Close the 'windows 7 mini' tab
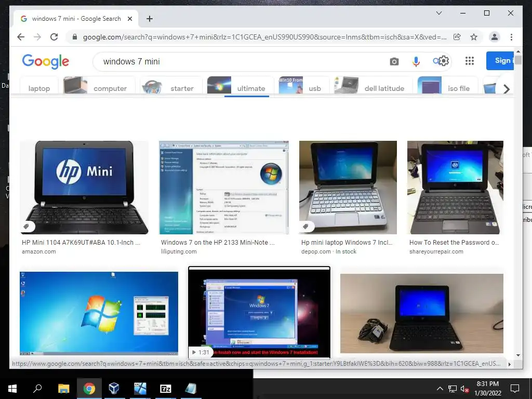The width and height of the screenshot is (532, 399). pos(129,19)
